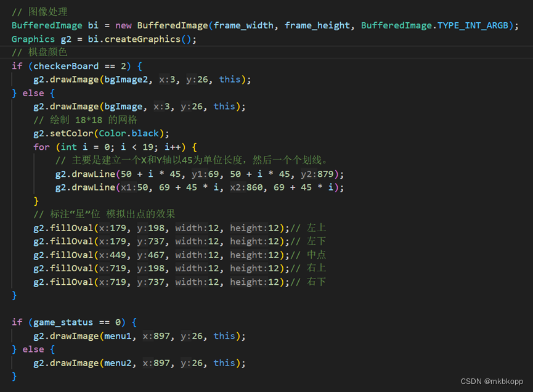Click the comment '// 棋盘颜色'
The width and height of the screenshot is (533, 392).
point(39,52)
